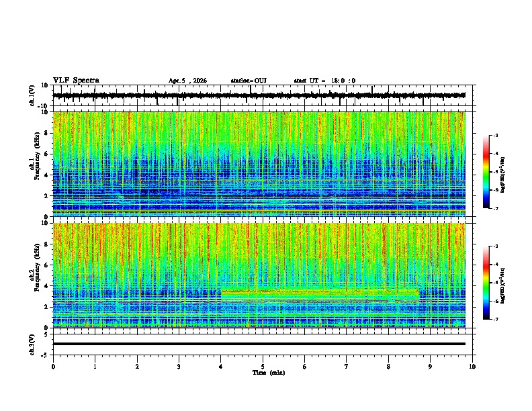Click time axis tick label "6"
This screenshot has width=532, height=411.
pyautogui.click(x=305, y=367)
